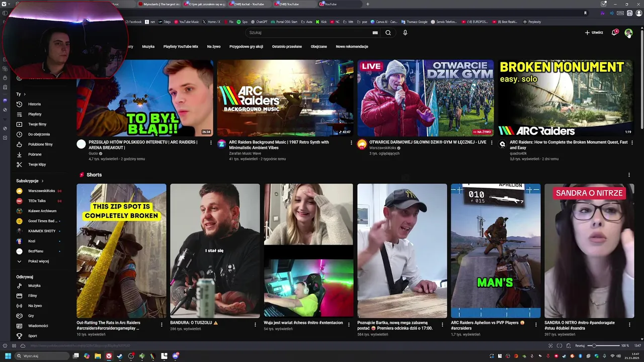Open Wiadomości news in the sidebar
The width and height of the screenshot is (644, 362).
[38, 326]
